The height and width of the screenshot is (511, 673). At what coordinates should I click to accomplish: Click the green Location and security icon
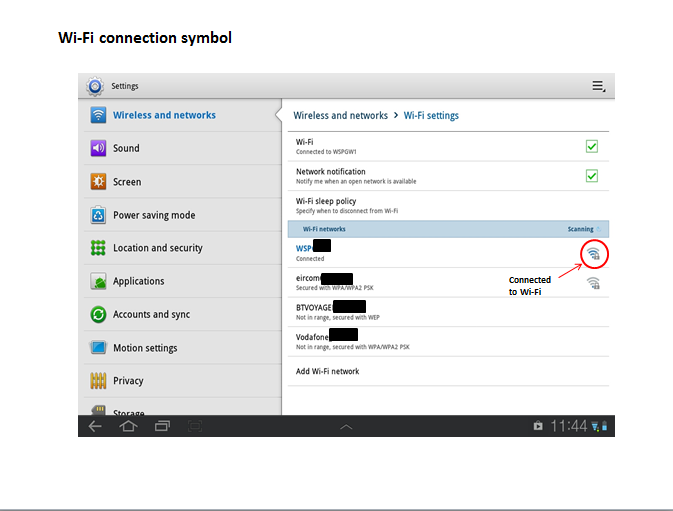coord(98,248)
